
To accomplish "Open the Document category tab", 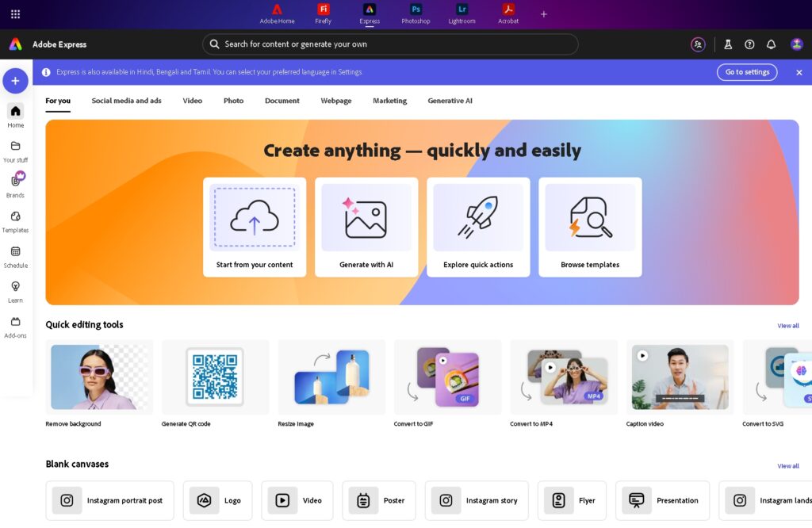I will click(282, 101).
